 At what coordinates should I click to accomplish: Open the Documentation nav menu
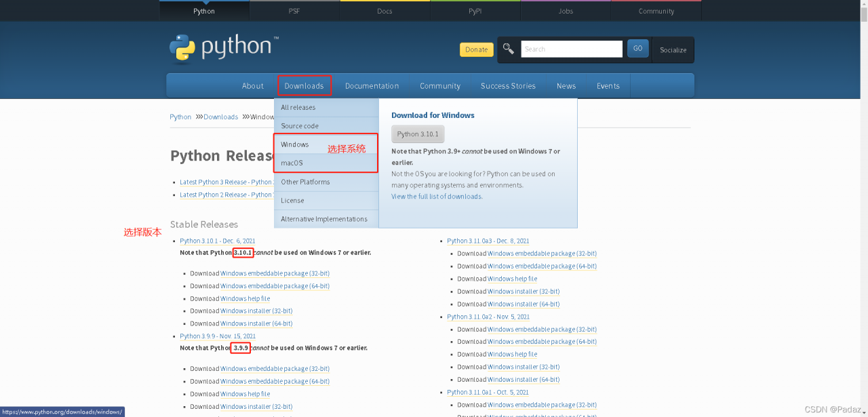372,86
